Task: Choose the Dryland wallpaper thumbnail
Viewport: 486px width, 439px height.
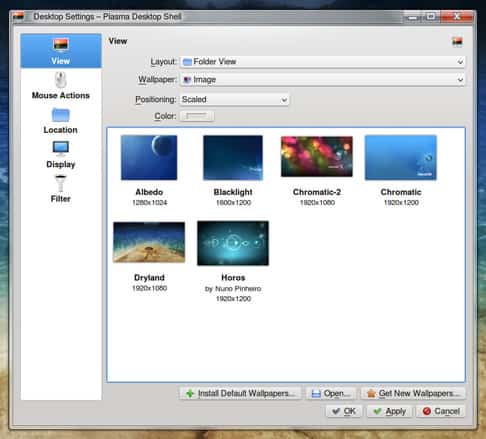Action: (x=149, y=242)
